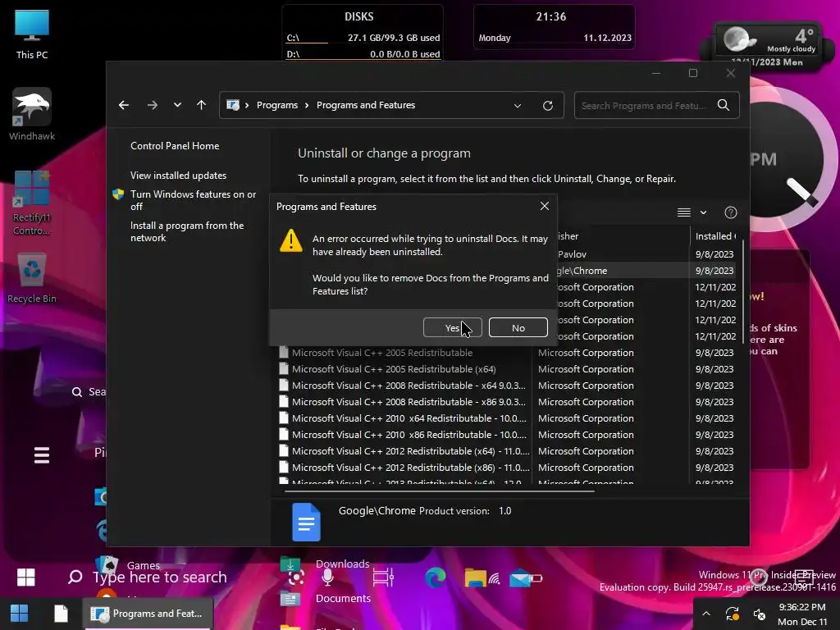Screen dimensions: 840x630
Task: Go back in Control Panel navigation
Action: [124, 105]
